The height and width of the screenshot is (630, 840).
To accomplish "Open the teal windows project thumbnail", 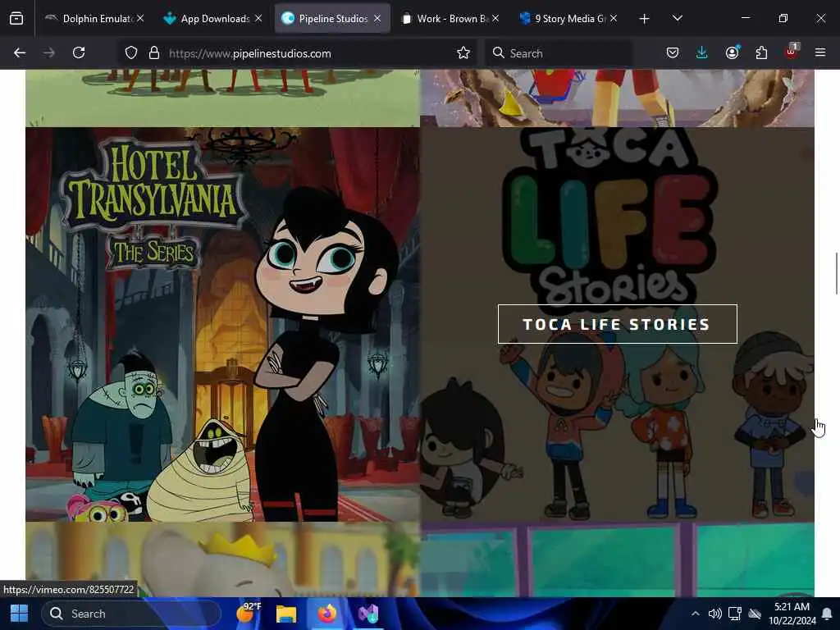I will 617,559.
